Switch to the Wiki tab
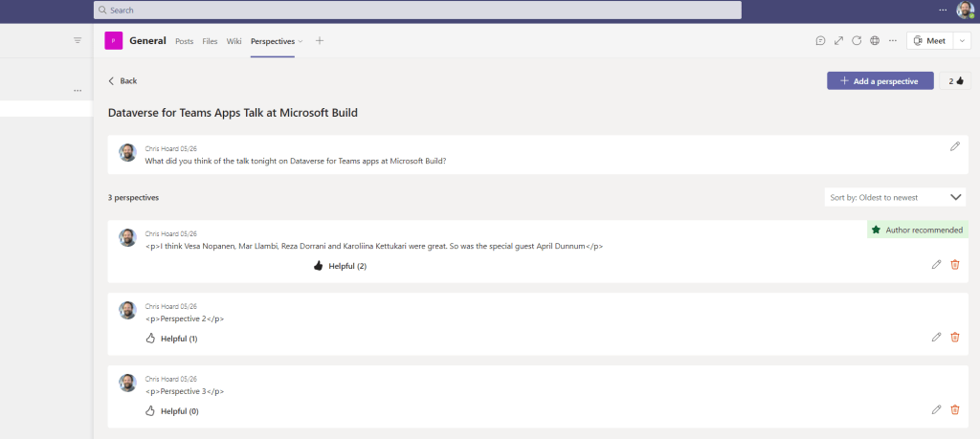This screenshot has height=439, width=980. click(234, 41)
